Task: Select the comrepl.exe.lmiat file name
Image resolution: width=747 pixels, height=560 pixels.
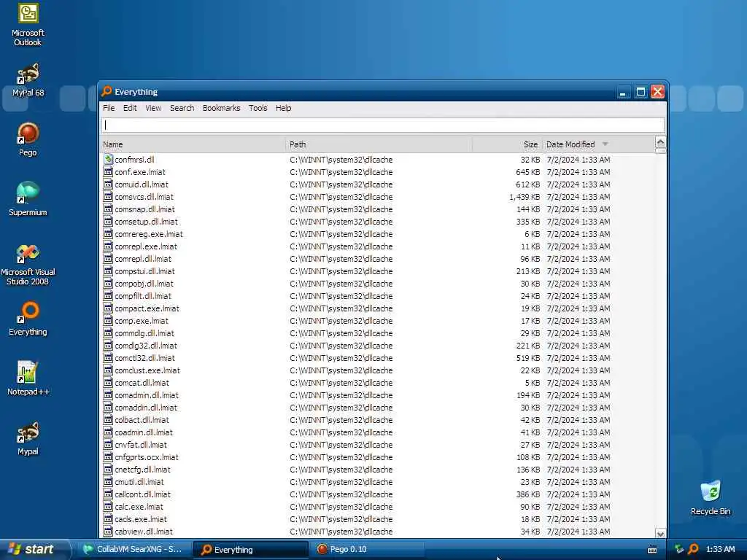Action: pyautogui.click(x=146, y=246)
